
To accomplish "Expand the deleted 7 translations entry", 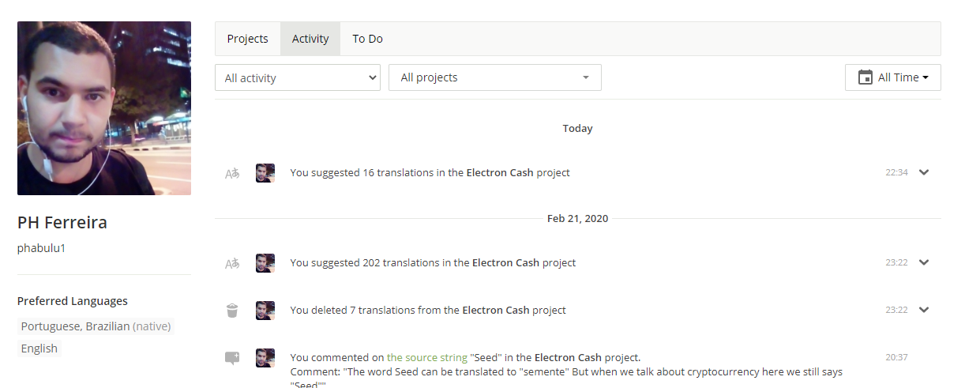I will click(x=924, y=310).
